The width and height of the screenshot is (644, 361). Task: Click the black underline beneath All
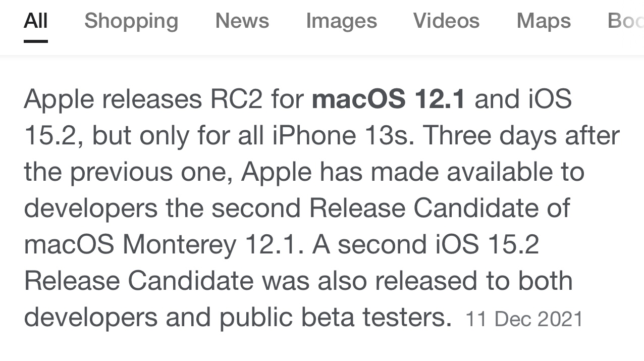[x=35, y=41]
